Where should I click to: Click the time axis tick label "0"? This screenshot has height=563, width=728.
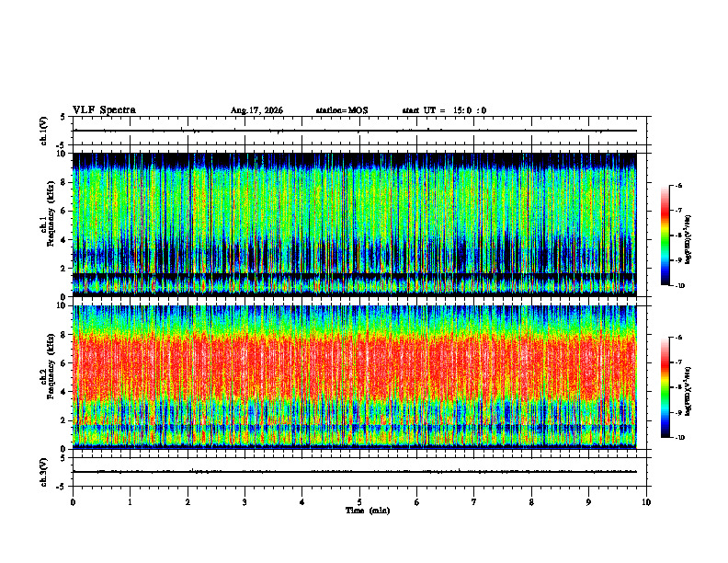(x=73, y=502)
